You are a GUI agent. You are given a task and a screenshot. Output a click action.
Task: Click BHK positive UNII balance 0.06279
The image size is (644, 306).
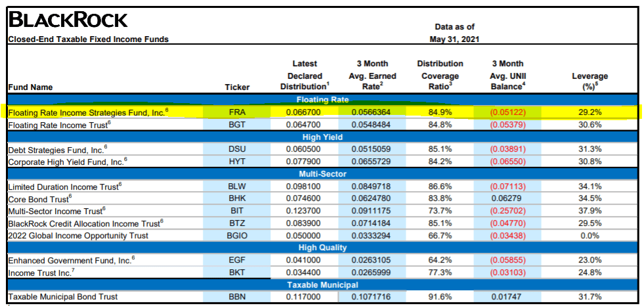[507, 199]
